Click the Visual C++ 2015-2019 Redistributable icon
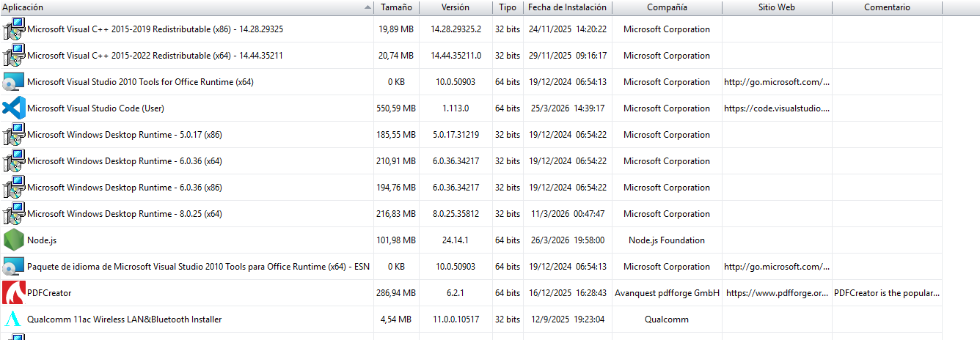Viewport: 980px width, 340px height. (14, 29)
